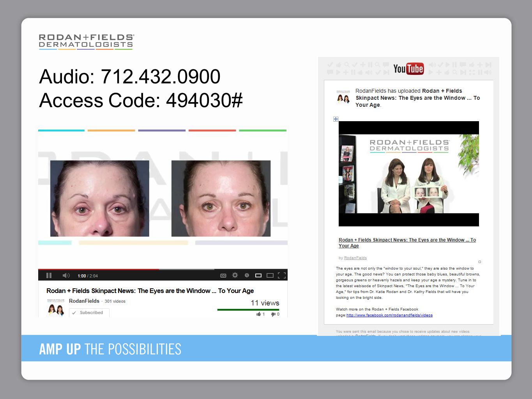532x399 pixels.
Task: Click the sender avatar in the email
Action: click(343, 97)
